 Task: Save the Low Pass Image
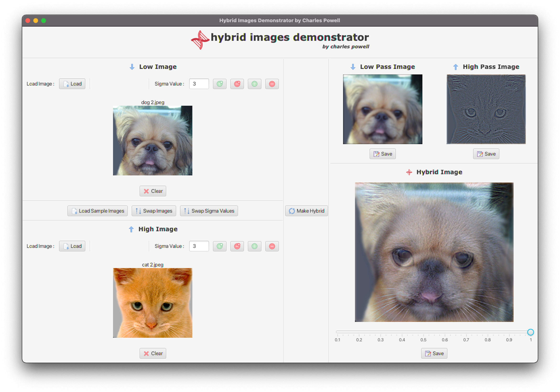(382, 154)
